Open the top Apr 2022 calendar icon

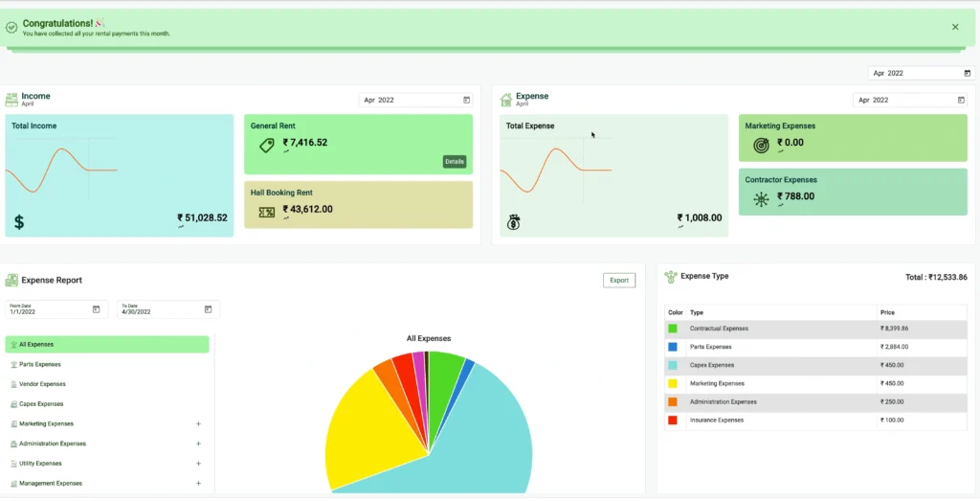[x=967, y=73]
